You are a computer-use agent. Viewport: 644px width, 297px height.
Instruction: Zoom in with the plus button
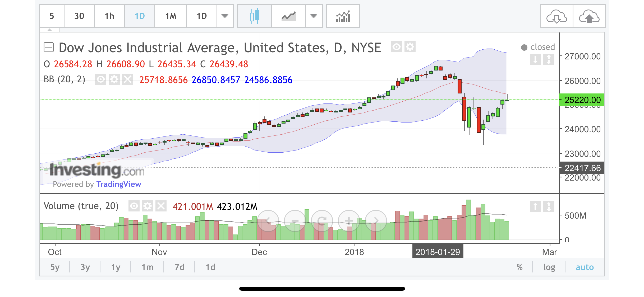[349, 221]
